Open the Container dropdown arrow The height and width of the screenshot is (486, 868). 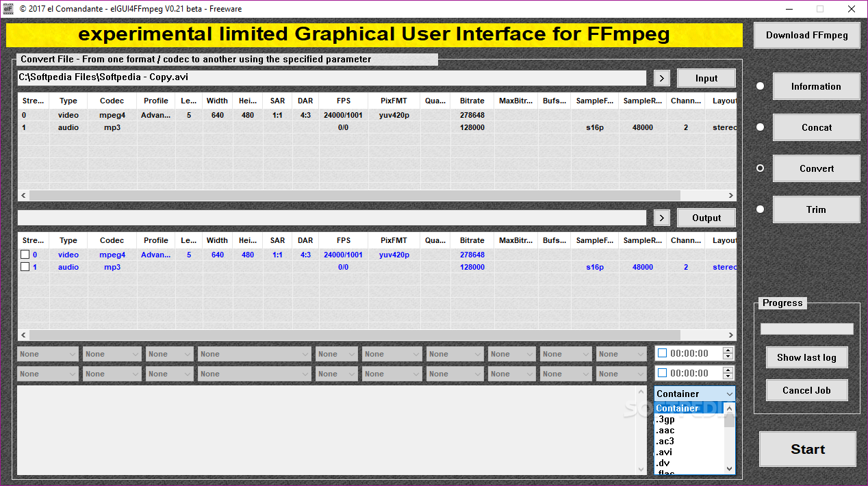[x=729, y=394]
